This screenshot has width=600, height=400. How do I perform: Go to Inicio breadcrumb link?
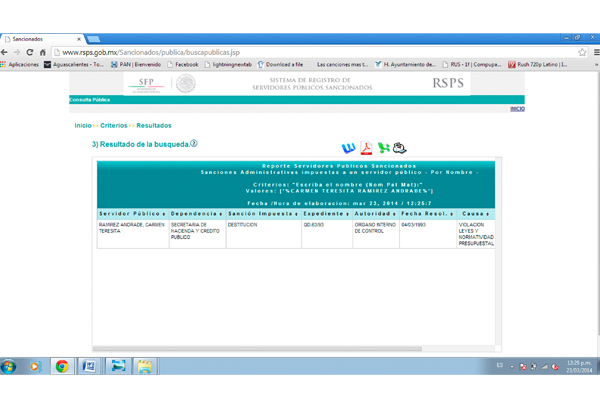pyautogui.click(x=83, y=126)
